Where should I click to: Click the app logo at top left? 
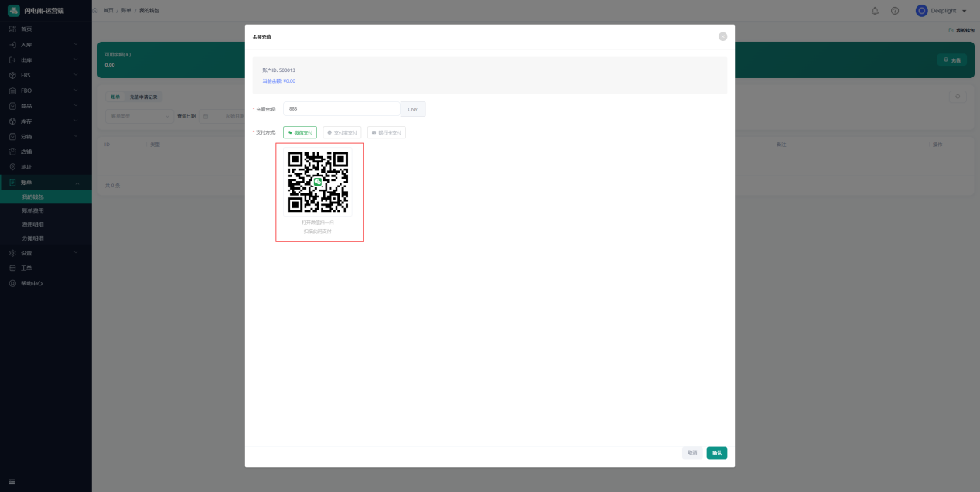(13, 11)
